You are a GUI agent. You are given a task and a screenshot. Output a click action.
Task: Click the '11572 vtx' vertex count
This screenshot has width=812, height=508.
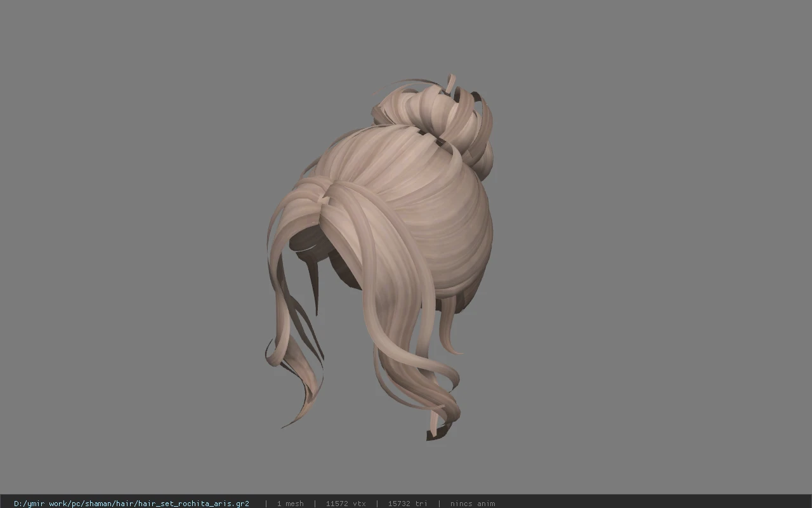[x=346, y=504]
